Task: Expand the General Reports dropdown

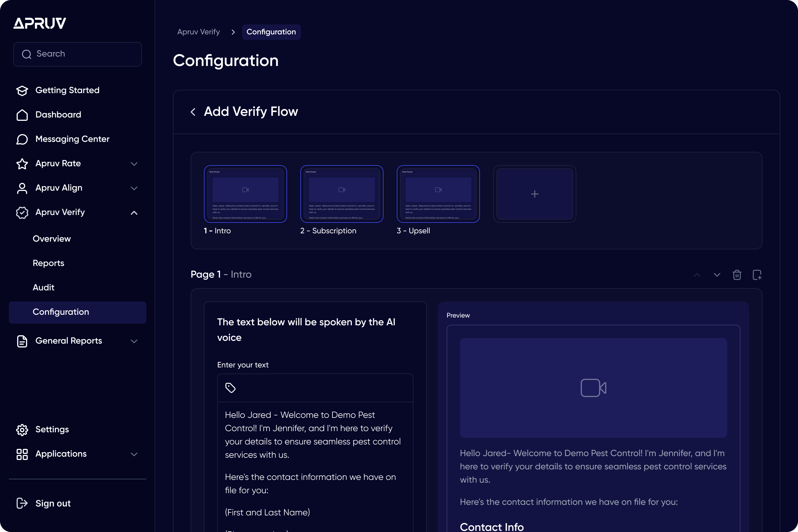Action: [x=134, y=341]
